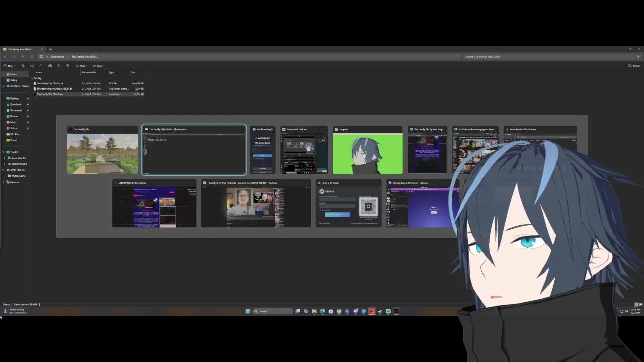Viewport: 644px width, 362px height.
Task: Open the Windows Start button
Action: click(248, 311)
